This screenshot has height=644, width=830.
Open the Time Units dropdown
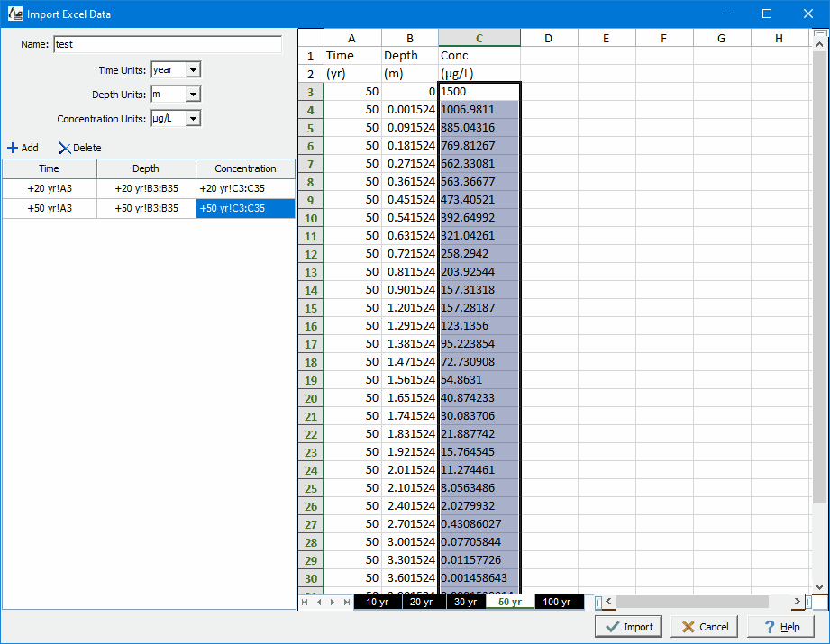click(193, 70)
